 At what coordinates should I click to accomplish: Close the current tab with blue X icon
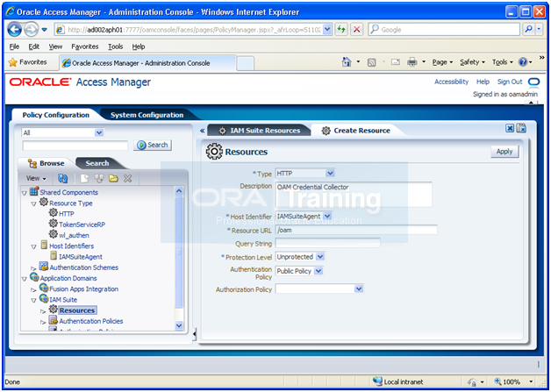click(510, 129)
